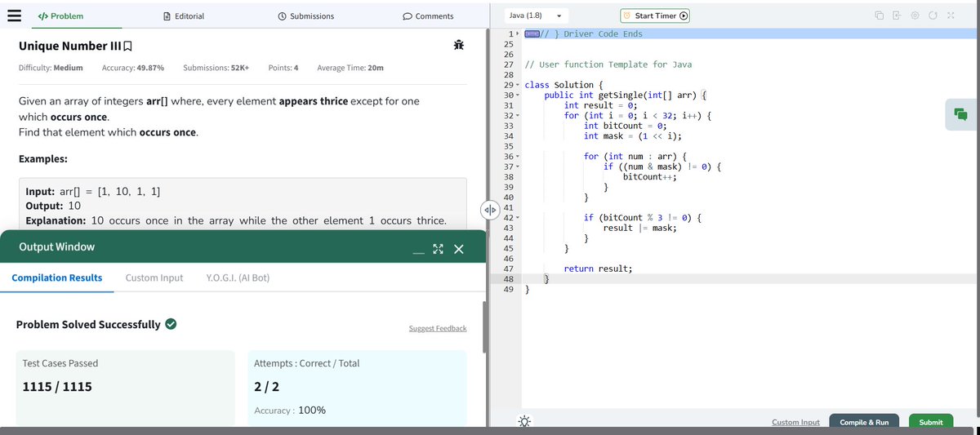Click the Submit button
Screen dimensions: 980x435
[931, 422]
